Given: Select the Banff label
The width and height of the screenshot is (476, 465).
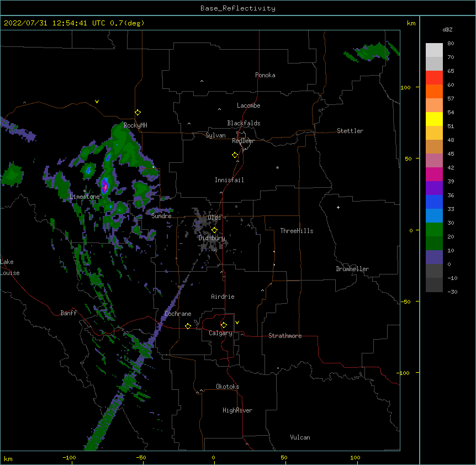Looking at the screenshot, I should click(x=68, y=313).
